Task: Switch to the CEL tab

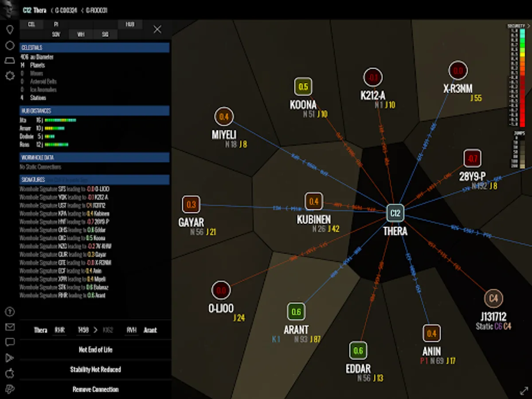Action: pos(31,24)
